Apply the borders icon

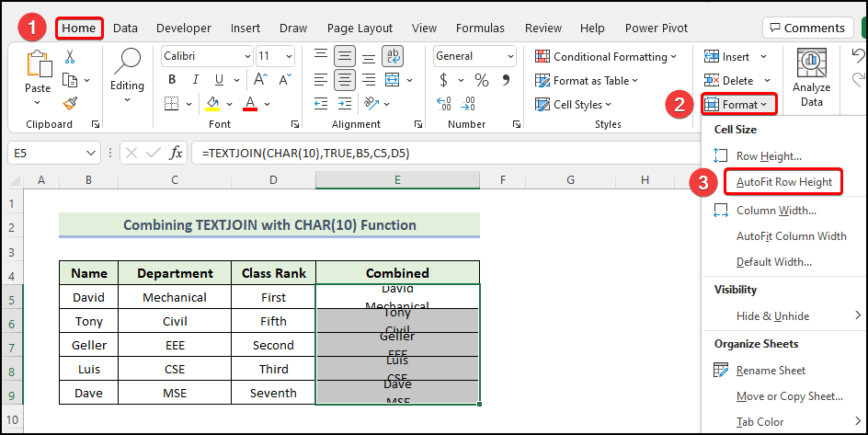tap(172, 104)
